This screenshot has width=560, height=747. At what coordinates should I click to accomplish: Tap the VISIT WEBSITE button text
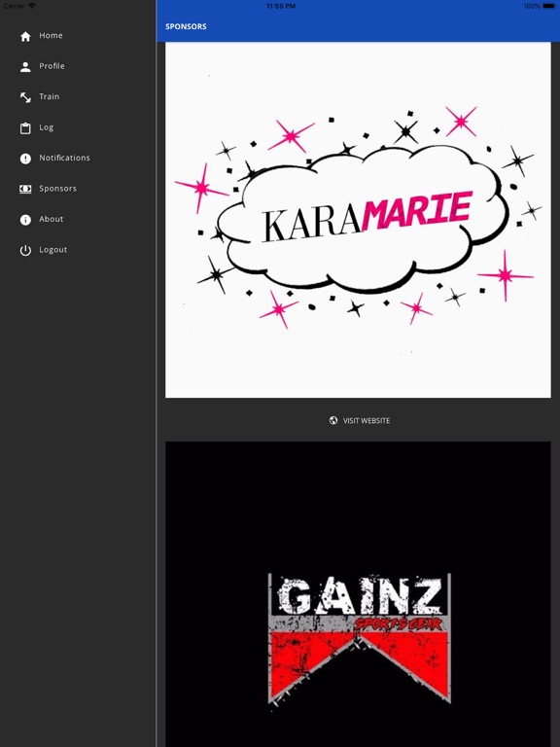tap(367, 420)
